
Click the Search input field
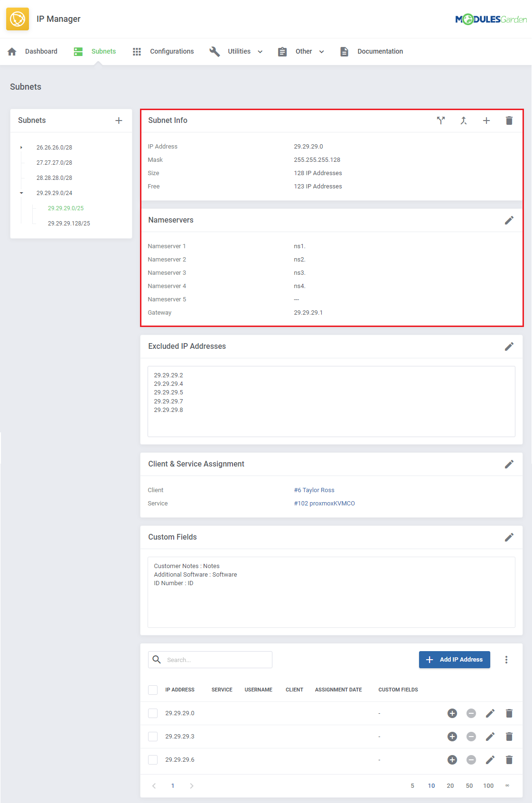tap(210, 660)
